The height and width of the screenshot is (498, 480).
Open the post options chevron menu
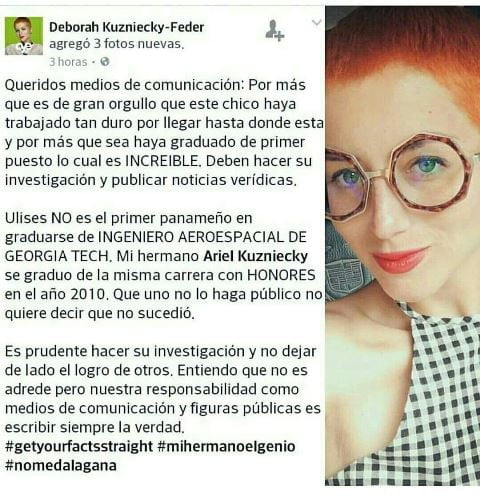(x=316, y=23)
